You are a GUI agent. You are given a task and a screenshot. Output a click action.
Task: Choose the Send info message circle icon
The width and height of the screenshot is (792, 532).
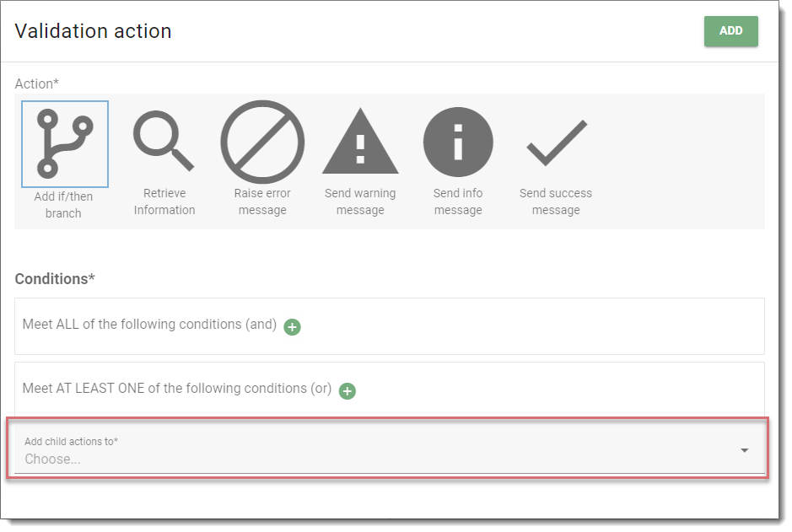[x=458, y=142]
